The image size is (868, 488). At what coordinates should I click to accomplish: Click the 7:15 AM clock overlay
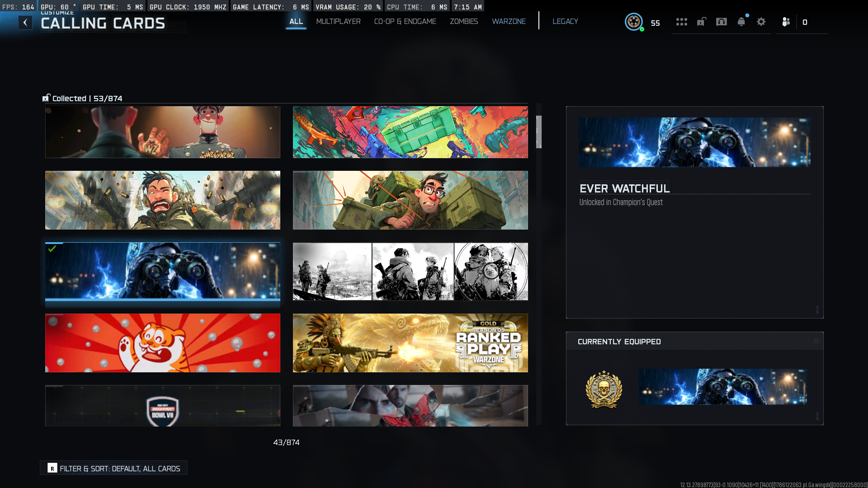tap(468, 7)
